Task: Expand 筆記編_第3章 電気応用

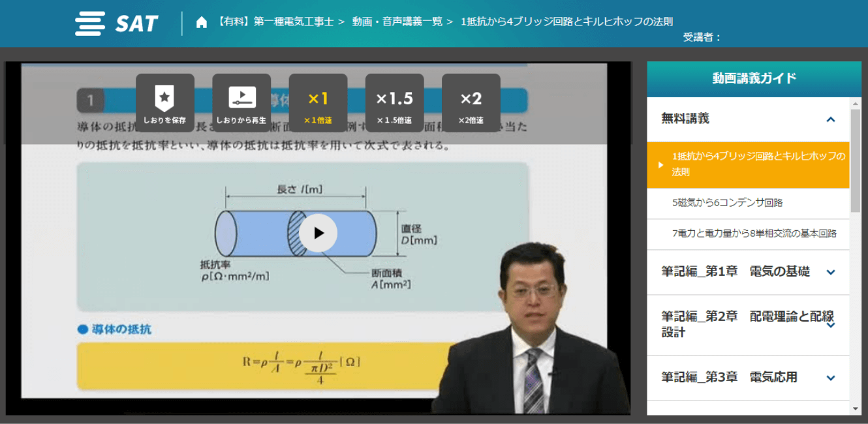Action: [x=749, y=378]
